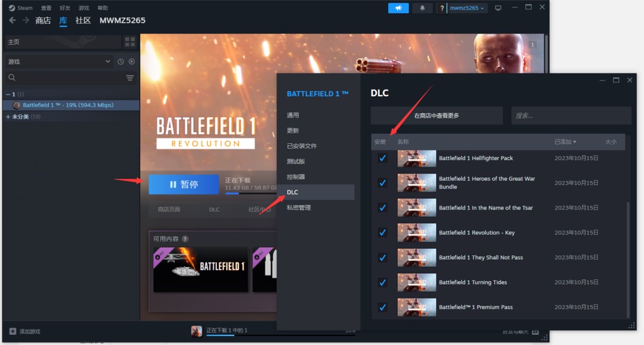
Task: Click Hellfighter Pack DLC thumbnail
Action: (416, 158)
